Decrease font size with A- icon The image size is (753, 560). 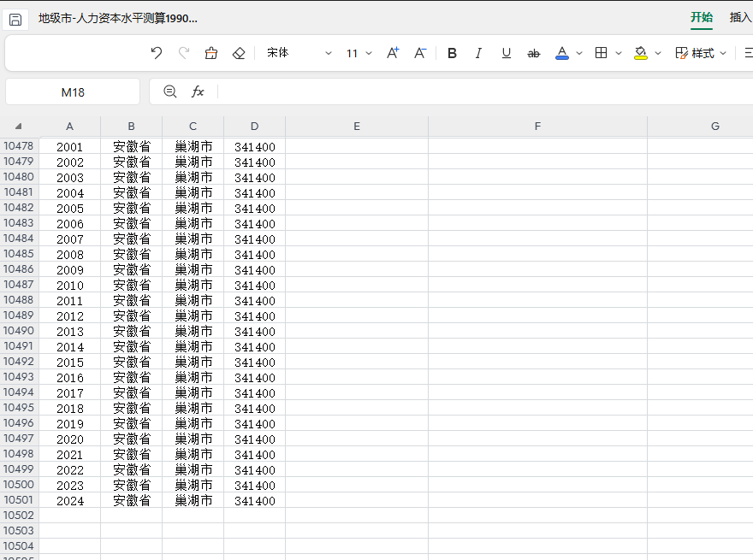click(420, 53)
